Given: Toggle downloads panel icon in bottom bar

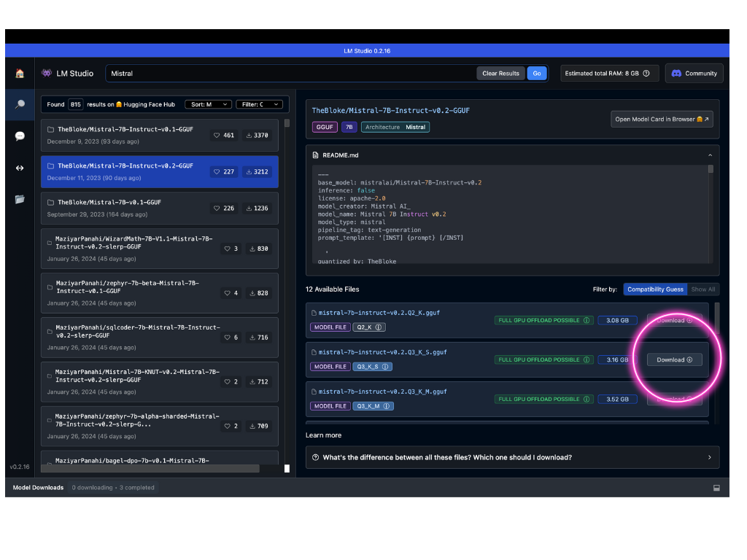Looking at the screenshot, I should [x=716, y=488].
